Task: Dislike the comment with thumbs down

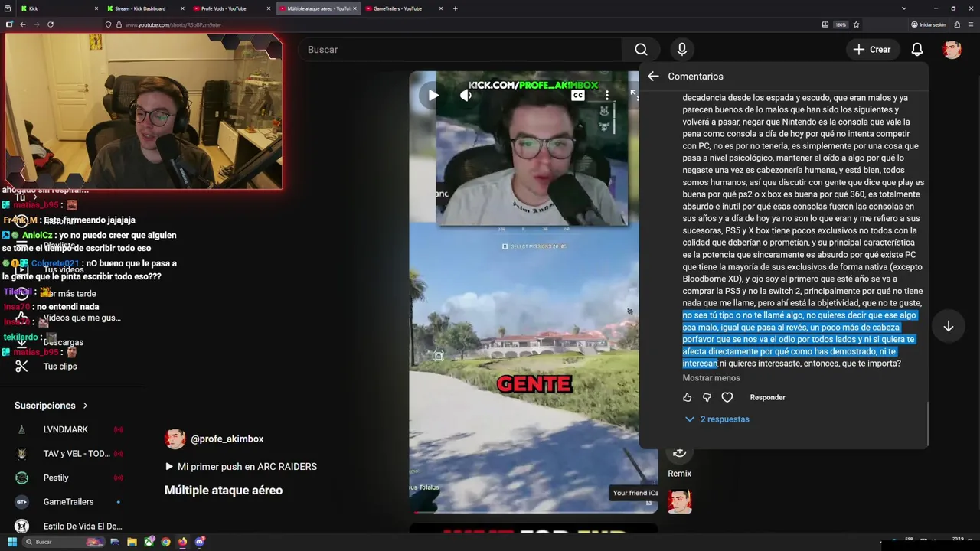Action: pos(707,397)
